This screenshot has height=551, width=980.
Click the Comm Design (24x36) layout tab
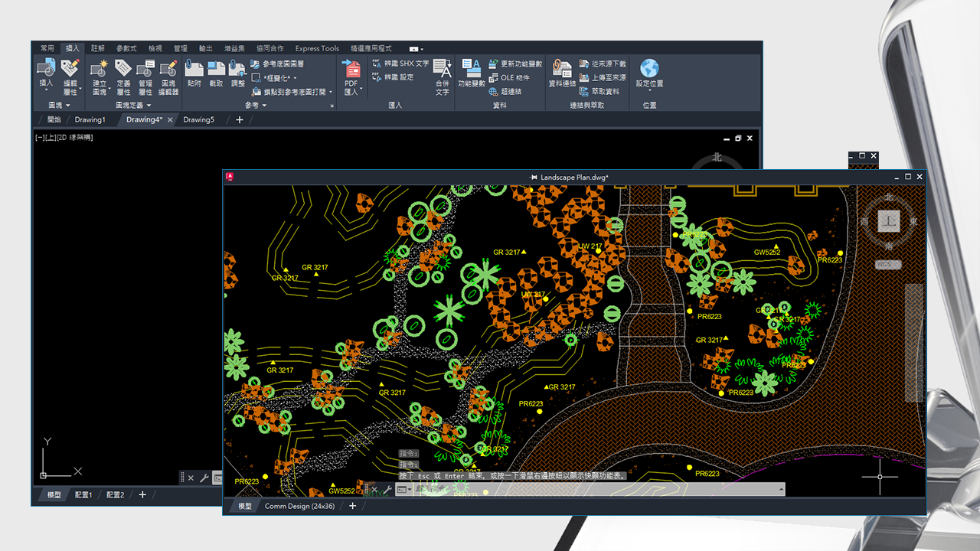click(x=299, y=506)
